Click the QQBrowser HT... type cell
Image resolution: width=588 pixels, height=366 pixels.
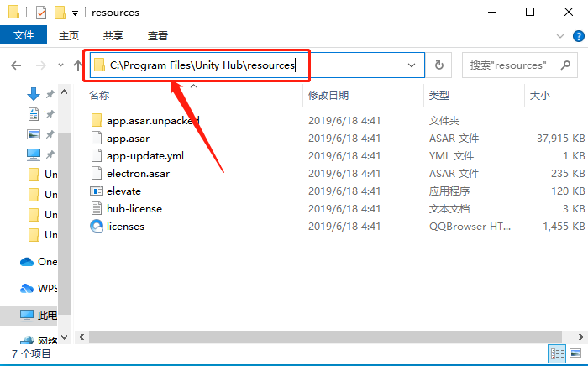(470, 227)
